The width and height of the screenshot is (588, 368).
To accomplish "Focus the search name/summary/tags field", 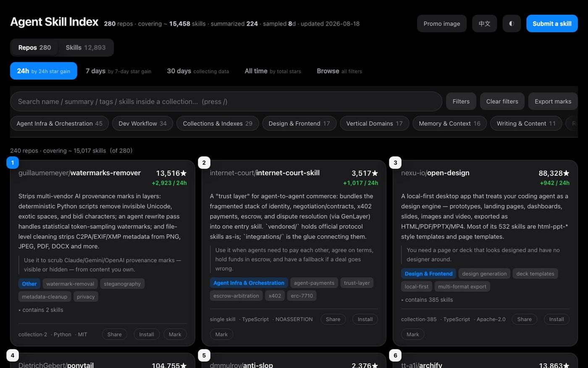I will point(226,101).
